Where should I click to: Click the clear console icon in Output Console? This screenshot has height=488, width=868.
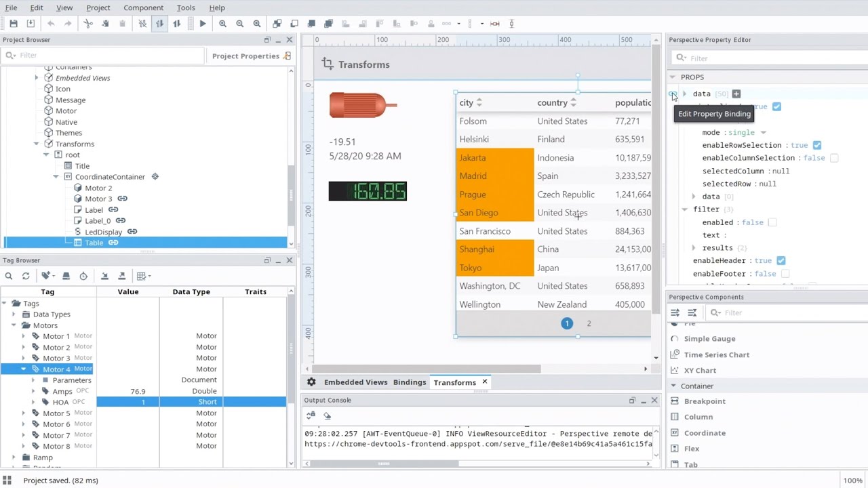click(327, 415)
